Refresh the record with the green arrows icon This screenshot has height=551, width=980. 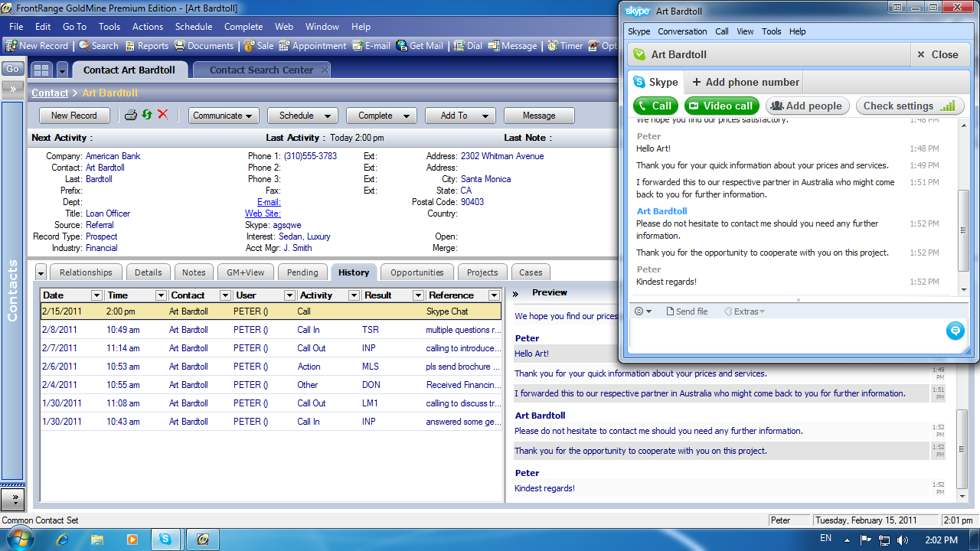(x=147, y=115)
